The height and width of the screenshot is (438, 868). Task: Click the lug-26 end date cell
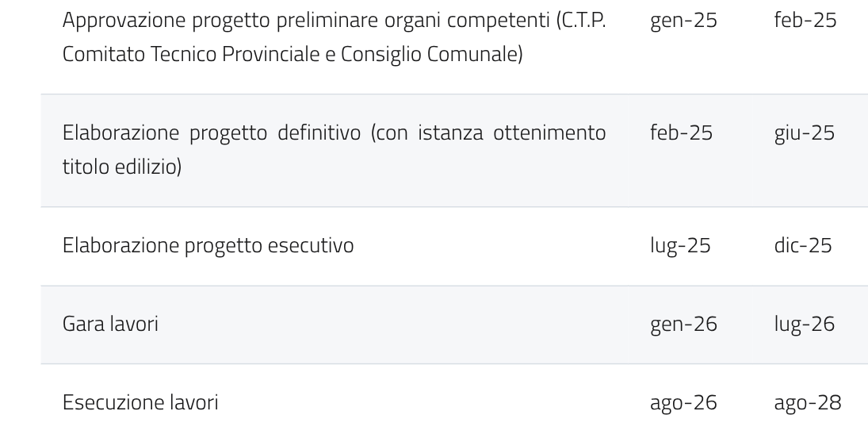[x=804, y=325]
